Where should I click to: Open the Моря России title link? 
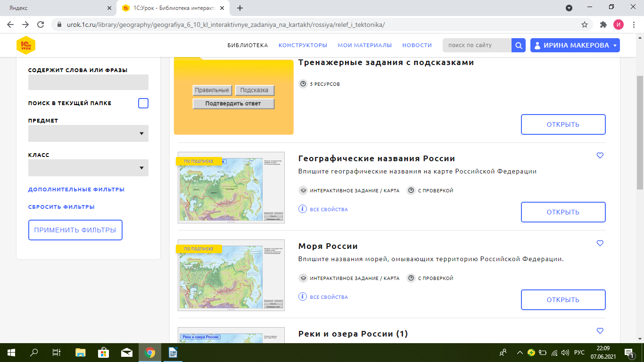click(328, 246)
